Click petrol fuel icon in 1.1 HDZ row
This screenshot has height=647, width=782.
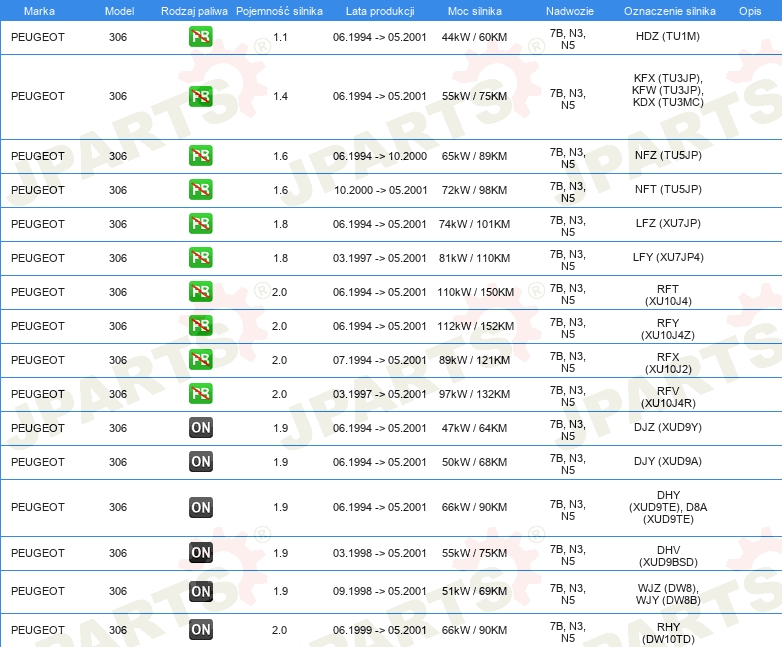pos(200,37)
